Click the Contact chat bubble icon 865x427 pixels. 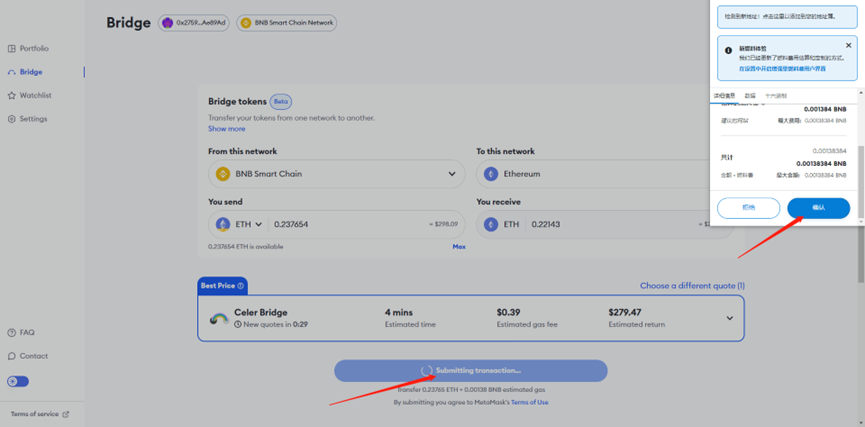pyautogui.click(x=12, y=356)
